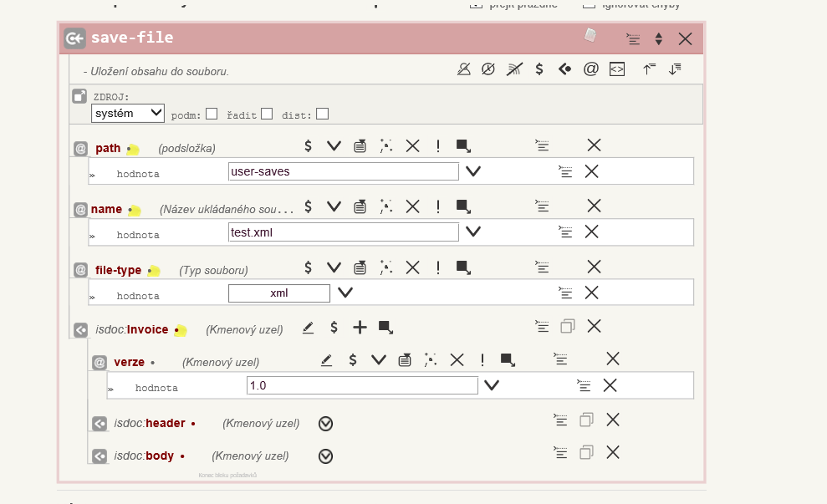Toggle the podm checkbox
The image size is (827, 504).
pos(212,114)
